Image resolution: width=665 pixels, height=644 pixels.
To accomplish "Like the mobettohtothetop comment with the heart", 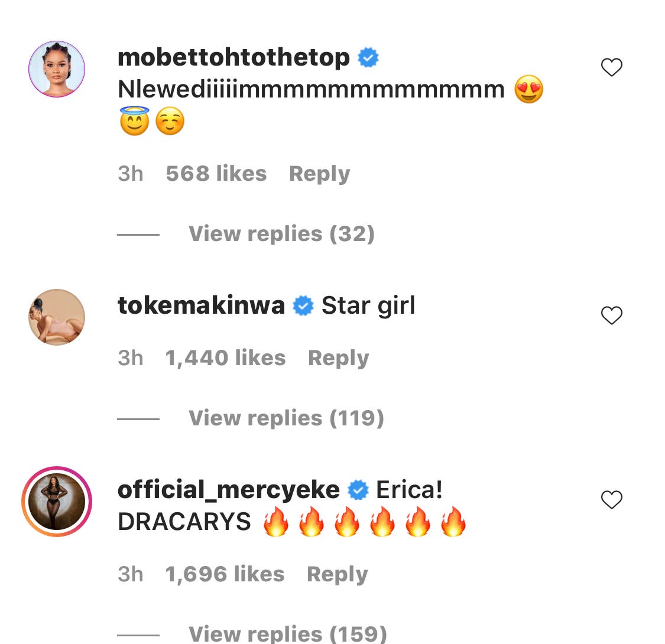I will (x=611, y=68).
